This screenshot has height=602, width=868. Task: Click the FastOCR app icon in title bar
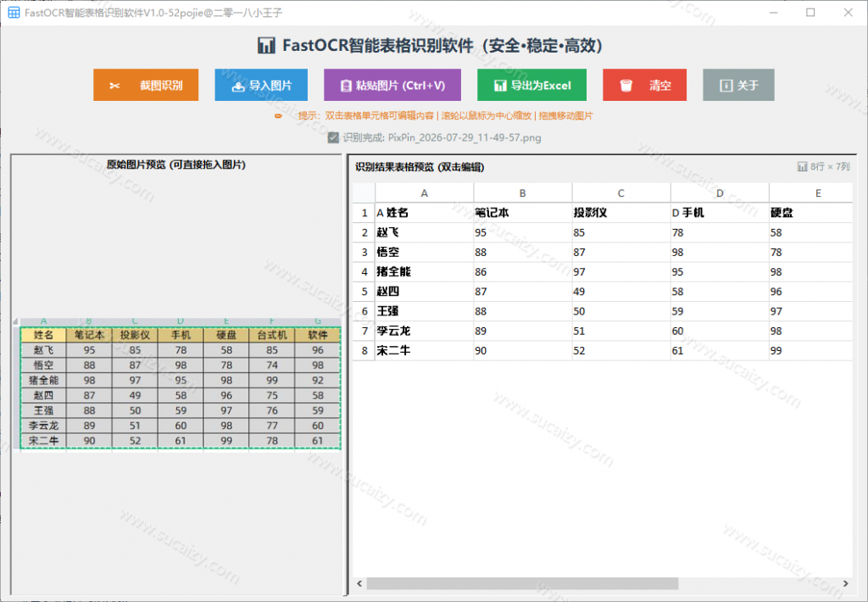click(x=14, y=12)
